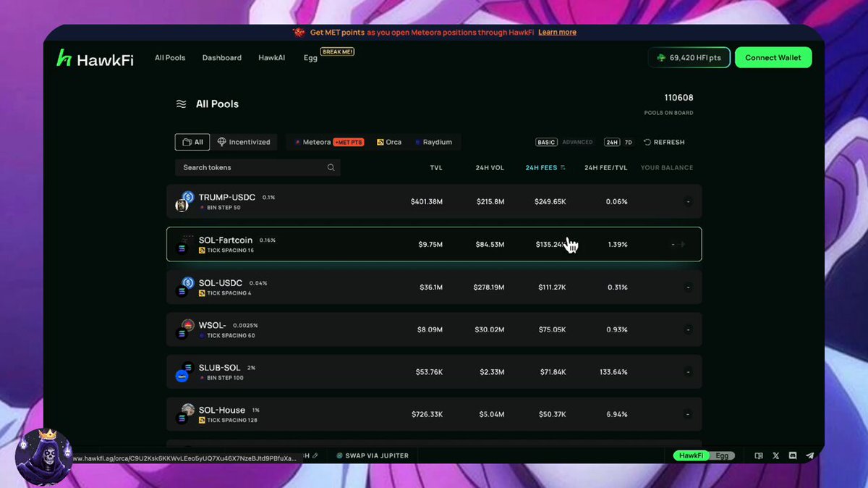Click the SOL-House token pair icon
The height and width of the screenshot is (488, 868).
click(x=184, y=414)
